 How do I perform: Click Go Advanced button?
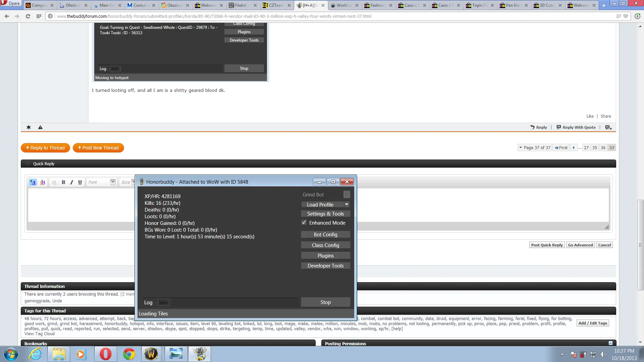580,245
